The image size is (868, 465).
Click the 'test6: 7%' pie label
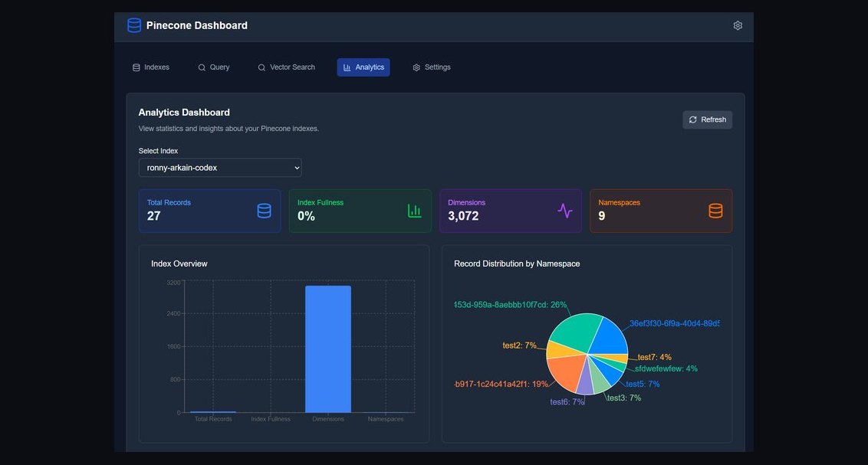point(567,402)
